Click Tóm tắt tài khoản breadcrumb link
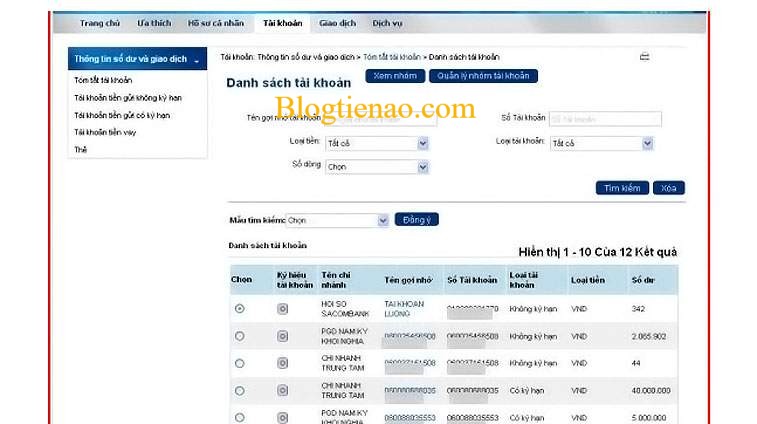Image resolution: width=757 pixels, height=424 pixels. [392, 57]
